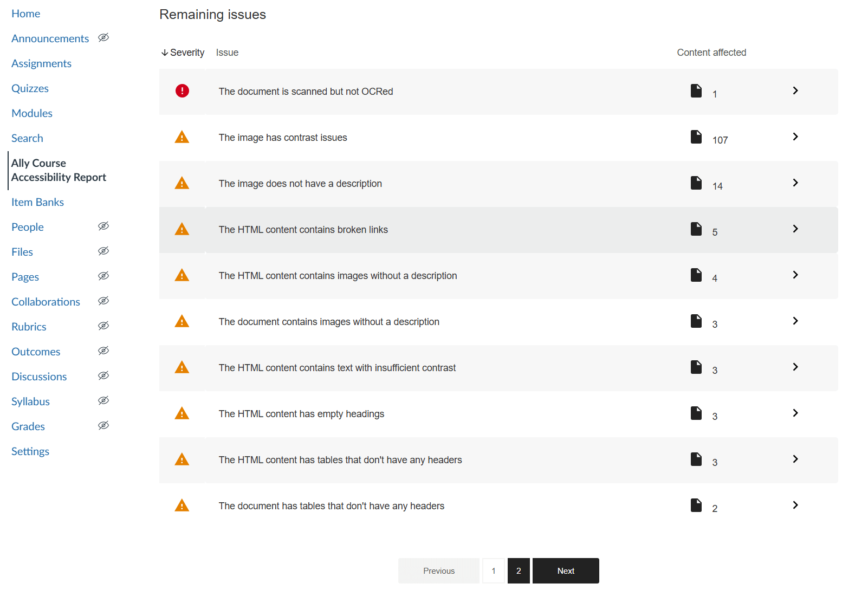868x590 pixels.
Task: Click the hidden visibility icon next to People
Action: [103, 226]
